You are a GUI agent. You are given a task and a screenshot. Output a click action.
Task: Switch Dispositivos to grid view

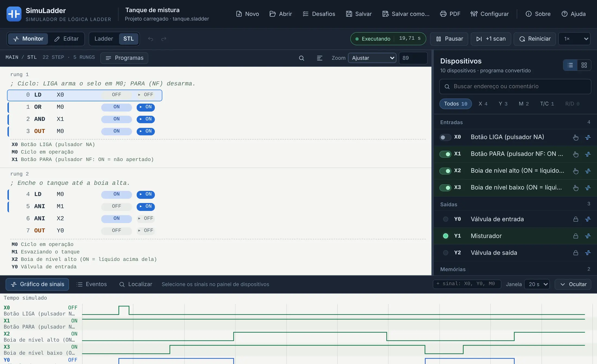pyautogui.click(x=584, y=65)
